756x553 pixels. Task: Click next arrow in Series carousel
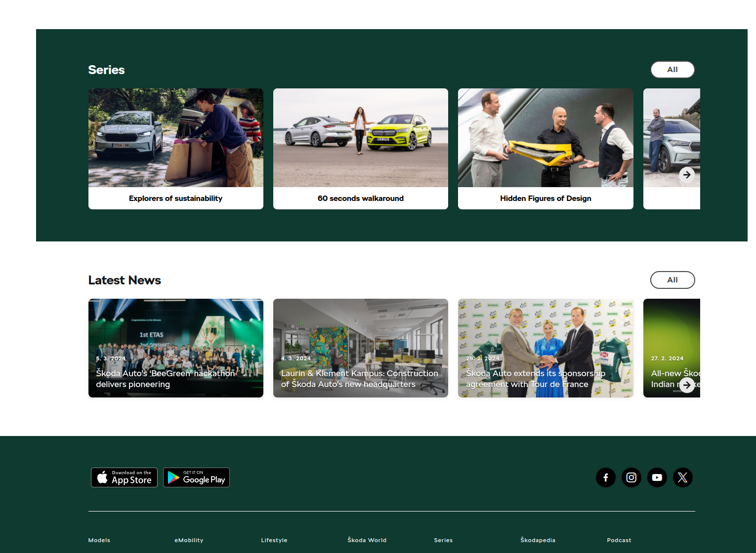click(687, 174)
